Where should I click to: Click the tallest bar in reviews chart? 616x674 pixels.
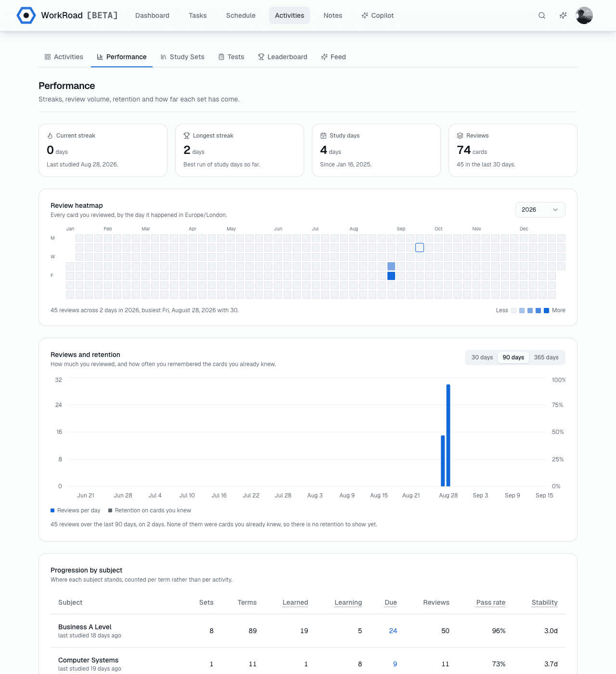tap(448, 435)
